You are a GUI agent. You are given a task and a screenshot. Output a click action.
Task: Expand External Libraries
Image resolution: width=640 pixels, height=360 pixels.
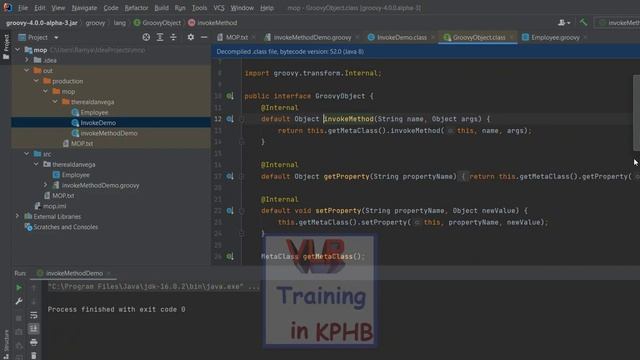[x=18, y=216]
